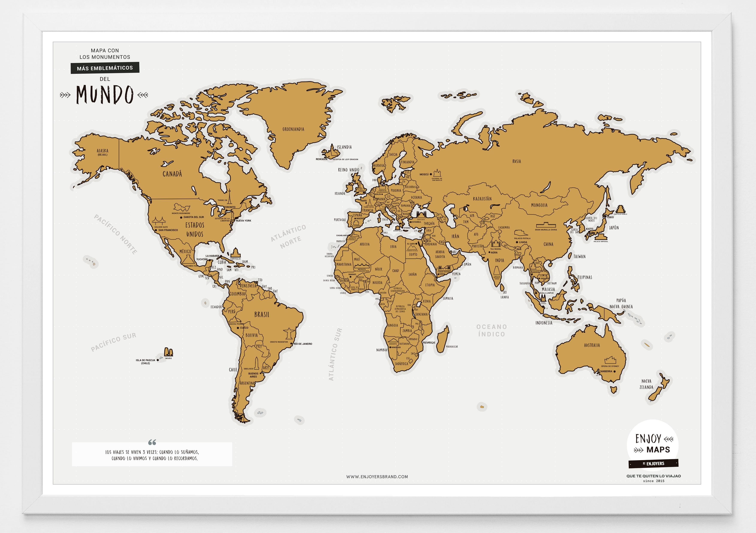
Task: Click the ALASKA (EE.UU.) label
Action: pyautogui.click(x=102, y=152)
